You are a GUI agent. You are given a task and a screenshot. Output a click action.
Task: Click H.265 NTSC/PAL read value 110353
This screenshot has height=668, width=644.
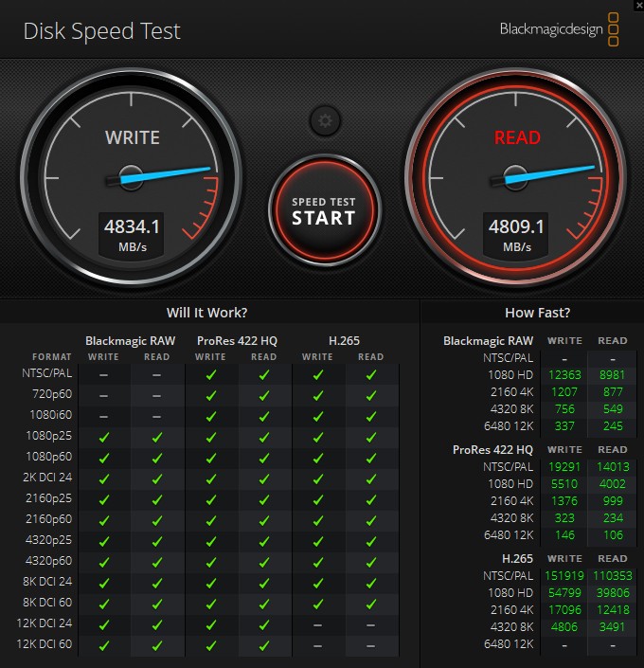coord(613,576)
